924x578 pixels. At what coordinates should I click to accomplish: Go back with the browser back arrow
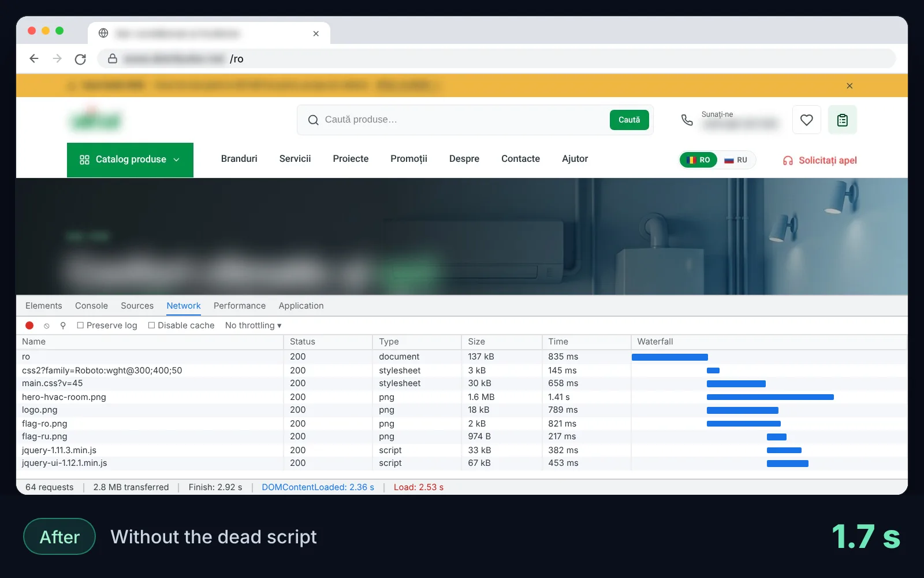coord(34,58)
